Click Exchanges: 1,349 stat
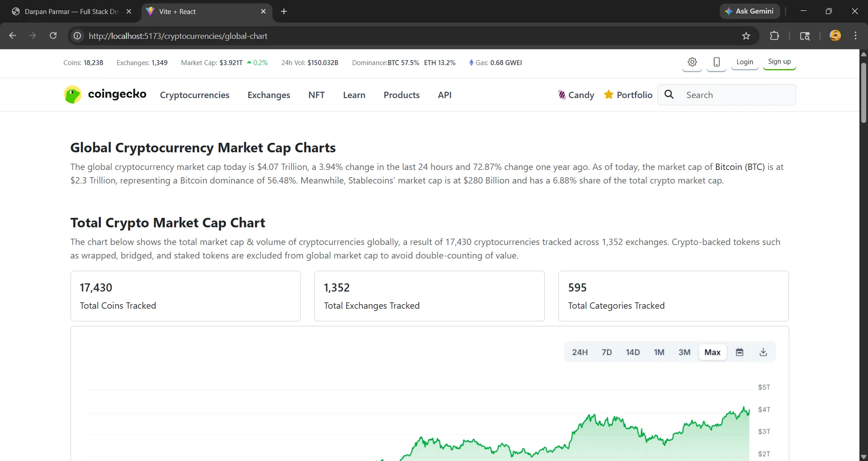The image size is (868, 461). [142, 63]
